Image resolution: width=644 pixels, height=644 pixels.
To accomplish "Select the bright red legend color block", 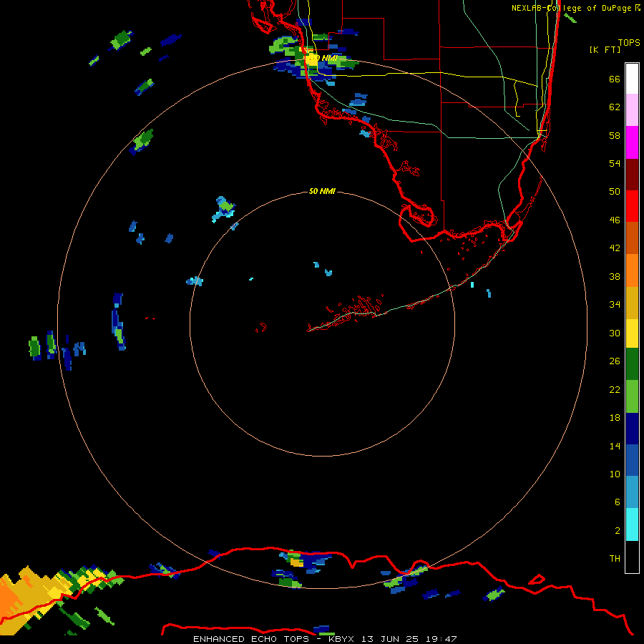I will click(632, 206).
